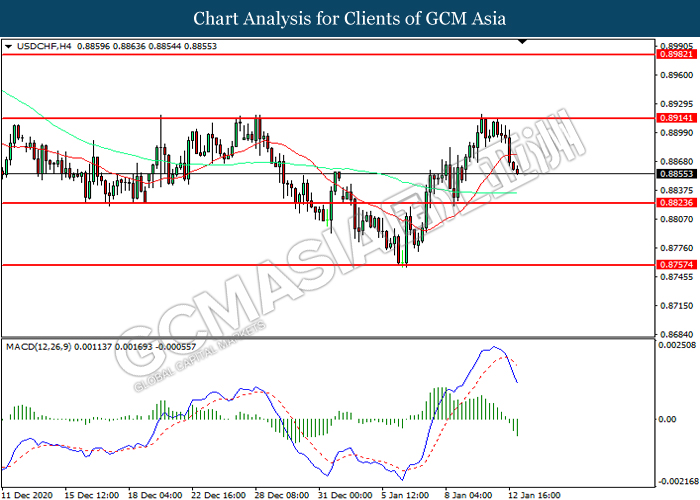Click the 5 Jan 12:00 time label
Viewport: 700px width, 500px height.
coord(405,495)
